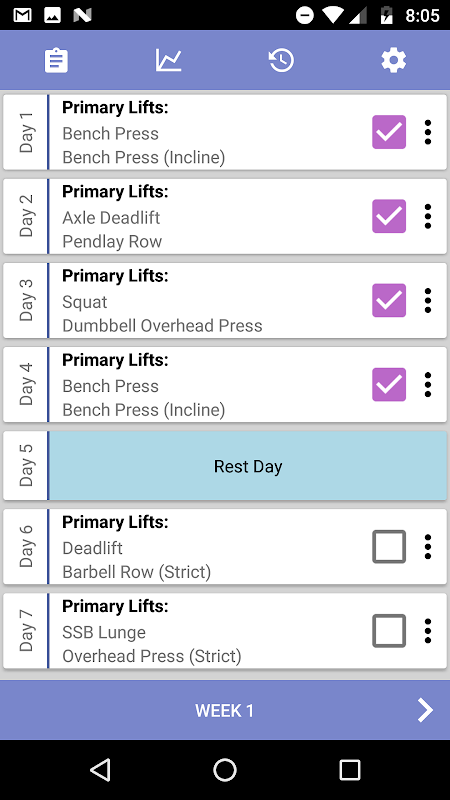Open Day 3 Squat workout card
Screen dimensions: 450x800
pyautogui.click(x=225, y=301)
